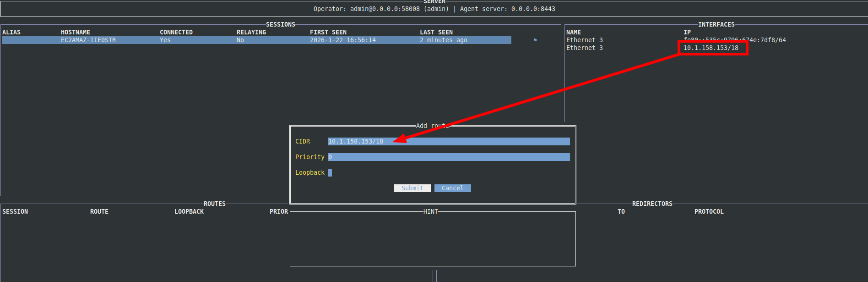Click the HOSTNAME column header

coord(76,33)
